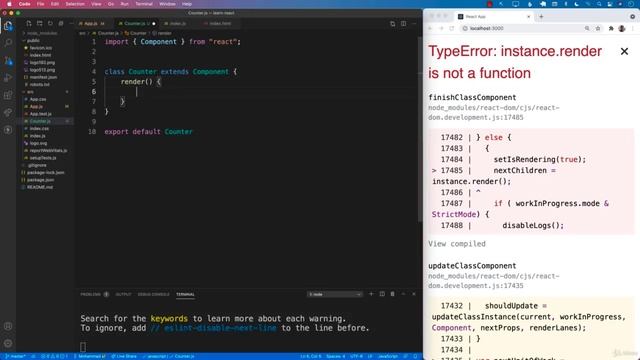Open the Chrome profile avatar

tap(622, 29)
